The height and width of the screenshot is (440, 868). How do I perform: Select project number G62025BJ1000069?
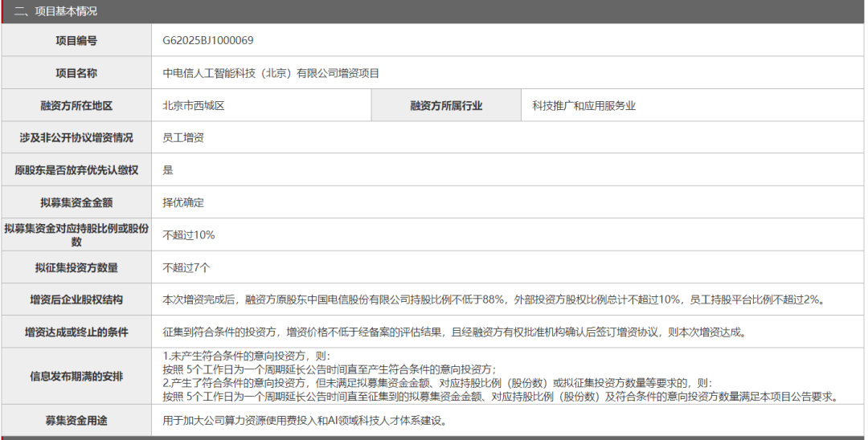(x=208, y=40)
